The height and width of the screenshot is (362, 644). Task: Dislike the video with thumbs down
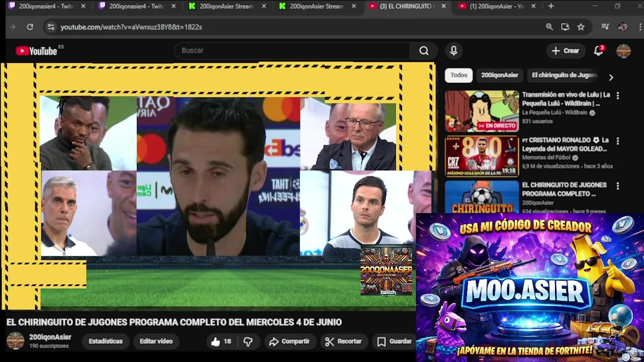click(x=248, y=341)
